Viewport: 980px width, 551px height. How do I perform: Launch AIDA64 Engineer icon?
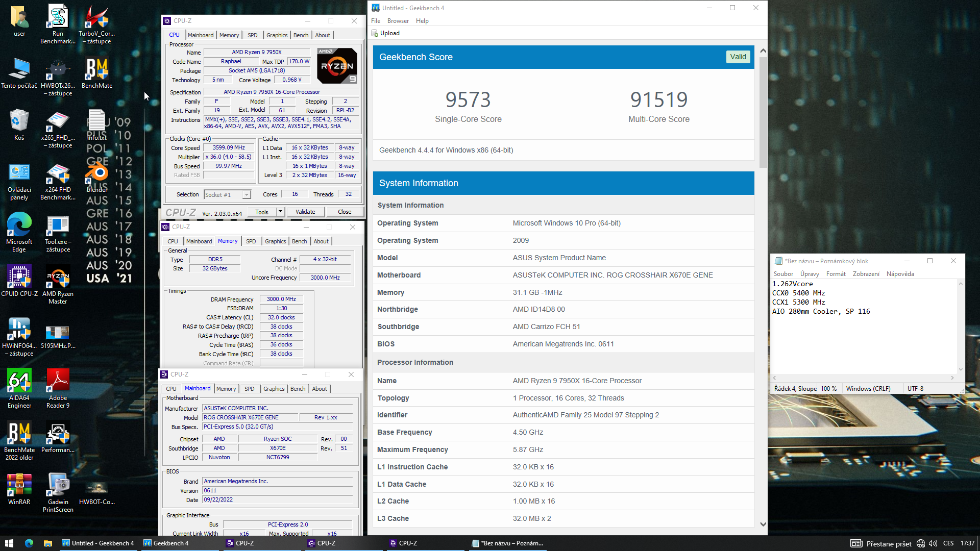tap(19, 389)
